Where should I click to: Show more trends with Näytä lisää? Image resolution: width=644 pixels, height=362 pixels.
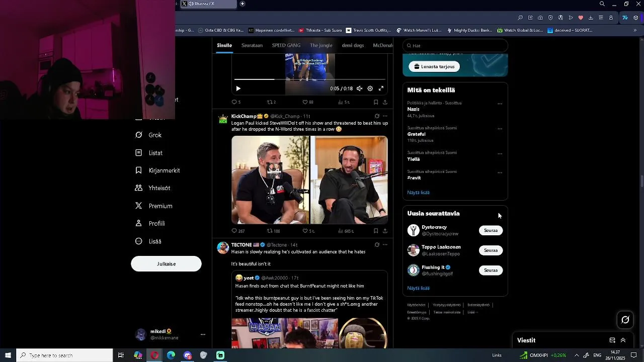click(418, 193)
